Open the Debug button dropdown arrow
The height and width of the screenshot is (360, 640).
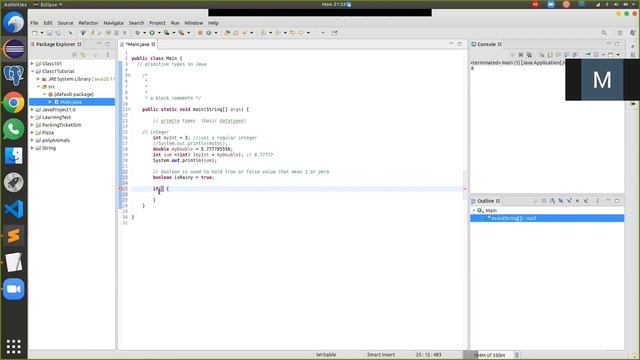tap(144, 33)
